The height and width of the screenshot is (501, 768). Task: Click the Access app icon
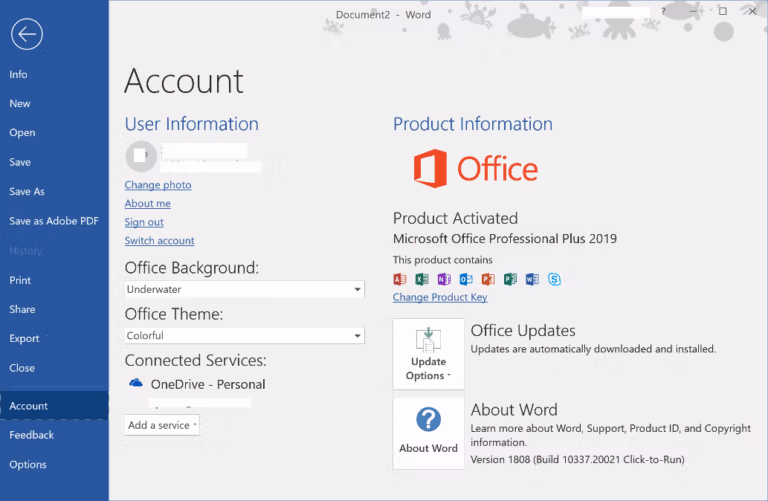coord(400,279)
